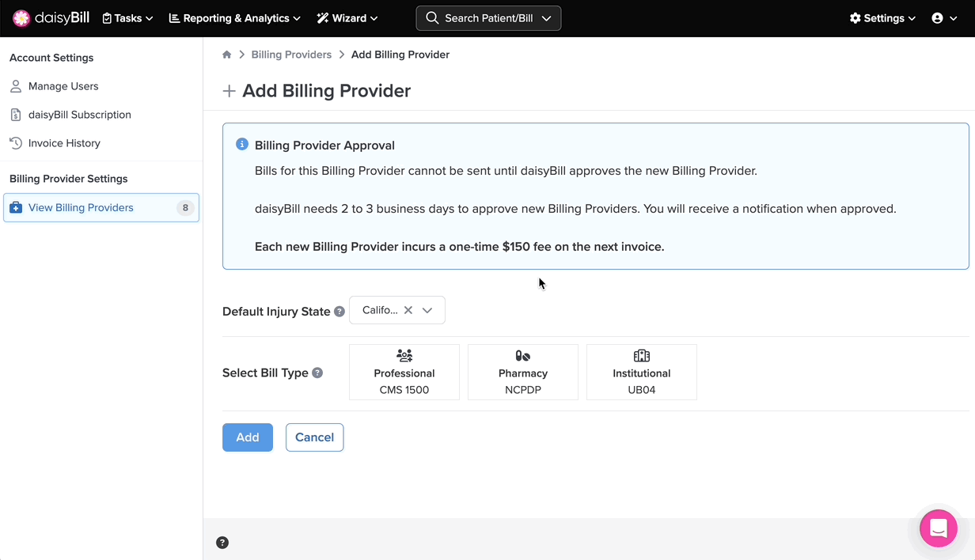Image resolution: width=975 pixels, height=560 pixels.
Task: Open the user account menu
Action: click(x=943, y=18)
